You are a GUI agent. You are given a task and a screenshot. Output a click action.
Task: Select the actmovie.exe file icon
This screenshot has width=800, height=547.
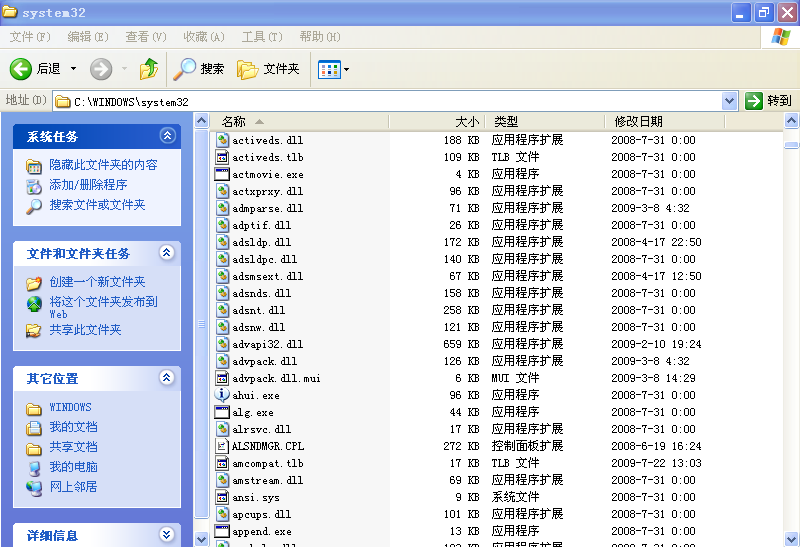click(x=223, y=174)
